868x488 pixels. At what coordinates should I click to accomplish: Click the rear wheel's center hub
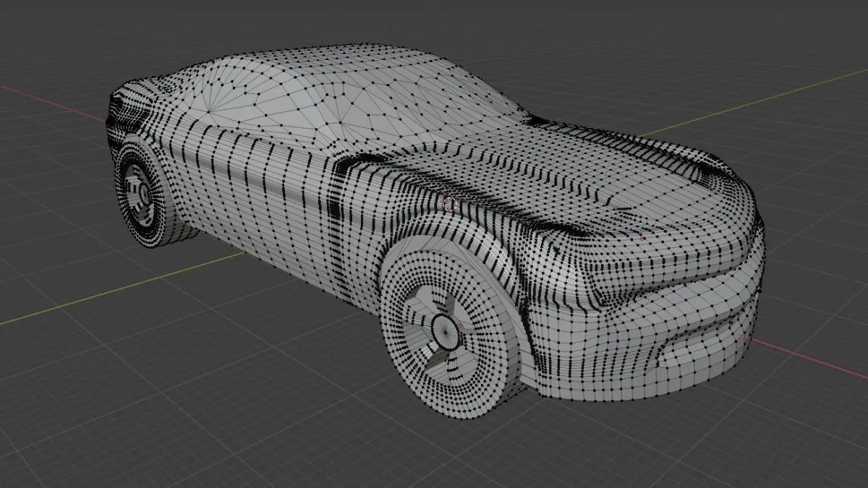pos(144,193)
